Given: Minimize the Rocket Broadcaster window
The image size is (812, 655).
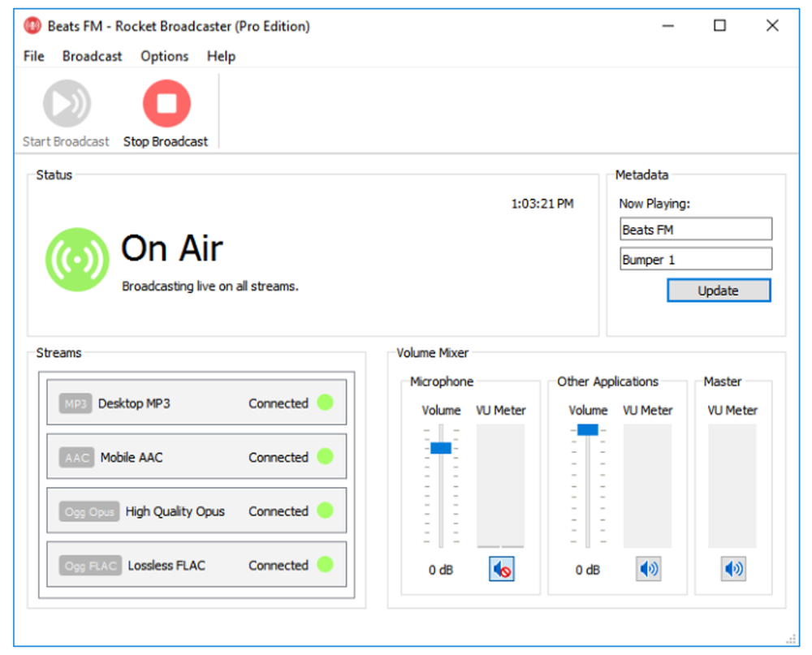Looking at the screenshot, I should [x=668, y=25].
